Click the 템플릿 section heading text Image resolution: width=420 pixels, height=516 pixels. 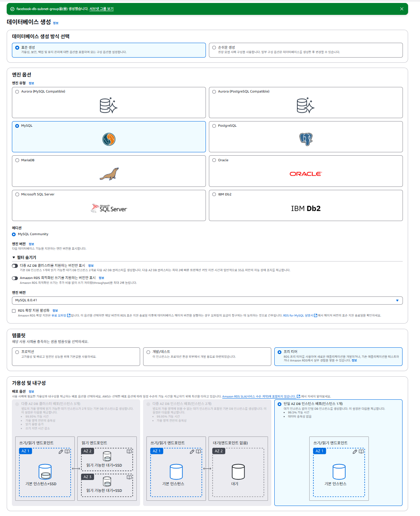pyautogui.click(x=19, y=335)
